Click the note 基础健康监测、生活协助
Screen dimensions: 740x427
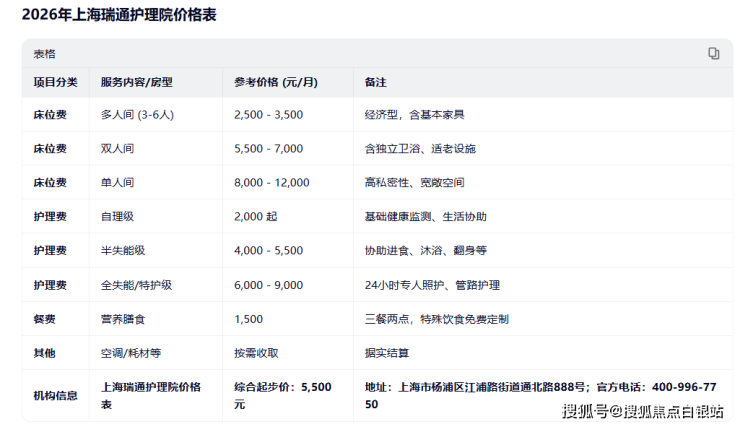point(425,217)
